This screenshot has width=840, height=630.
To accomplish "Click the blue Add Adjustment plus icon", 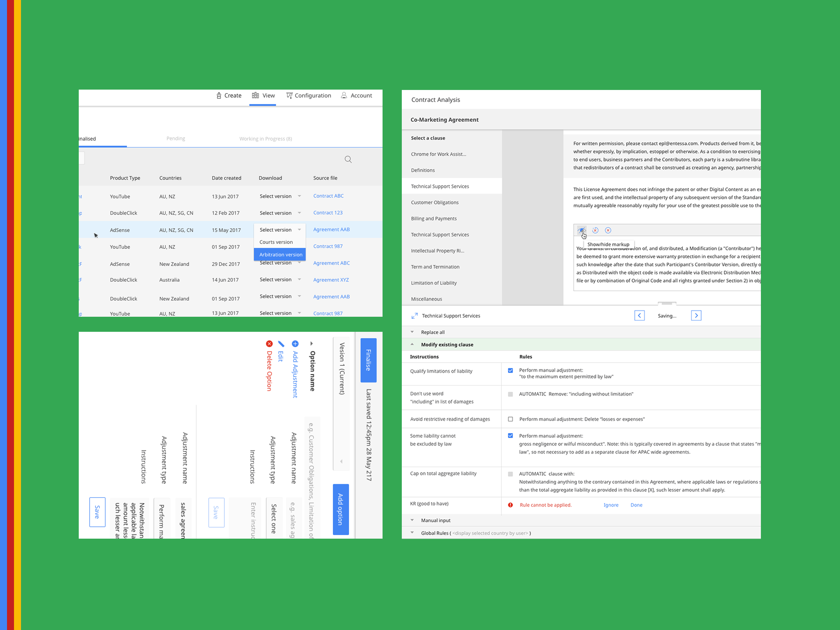I will click(x=295, y=344).
